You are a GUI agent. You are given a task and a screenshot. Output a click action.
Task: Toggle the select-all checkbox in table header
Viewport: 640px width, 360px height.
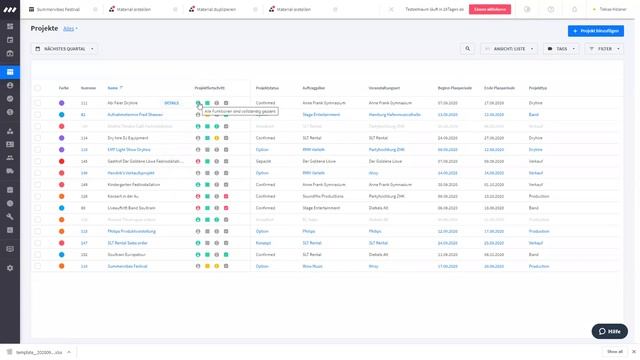38,88
